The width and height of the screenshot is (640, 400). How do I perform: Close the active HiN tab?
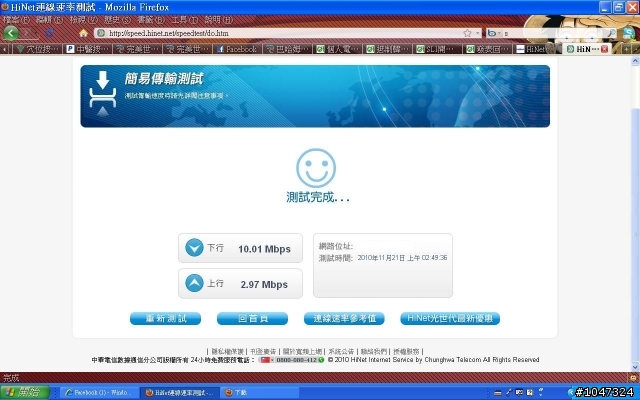click(604, 49)
